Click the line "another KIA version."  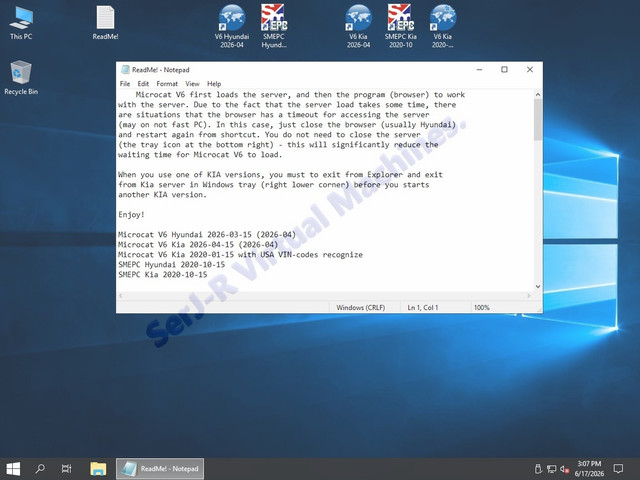pos(162,195)
